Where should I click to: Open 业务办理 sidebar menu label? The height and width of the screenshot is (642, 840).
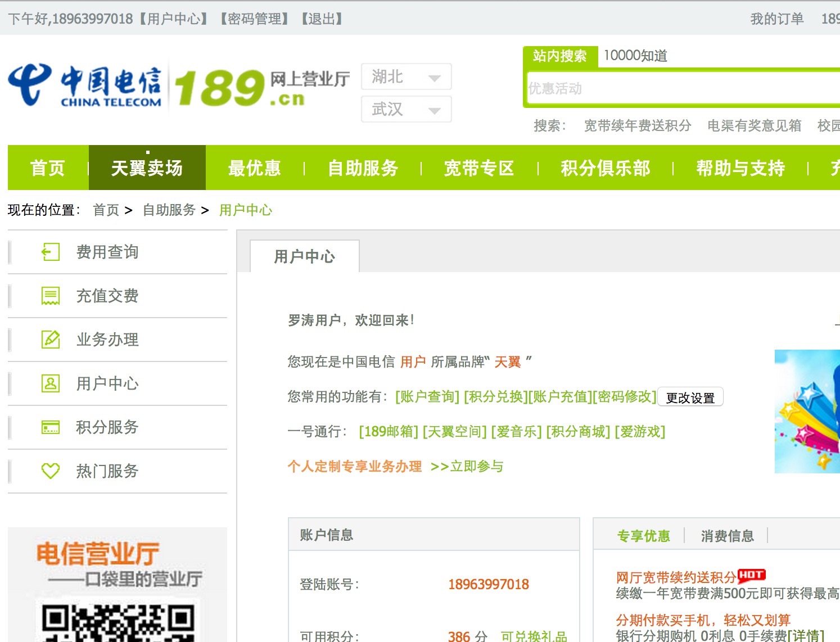tap(107, 340)
